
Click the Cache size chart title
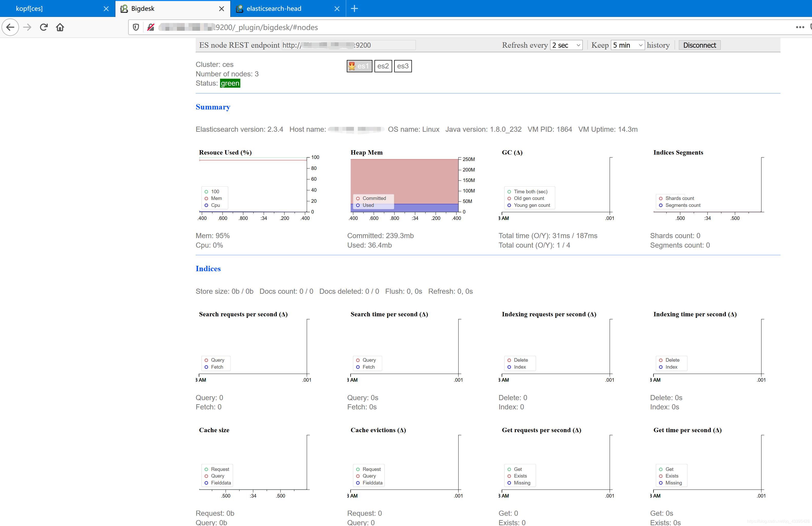pyautogui.click(x=214, y=430)
